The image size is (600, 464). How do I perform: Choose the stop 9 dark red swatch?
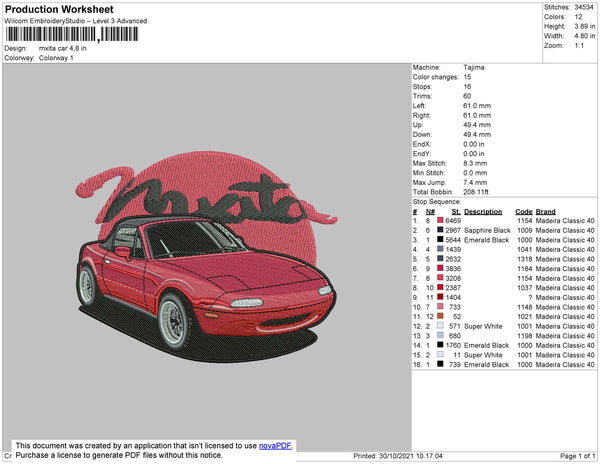pyautogui.click(x=439, y=297)
